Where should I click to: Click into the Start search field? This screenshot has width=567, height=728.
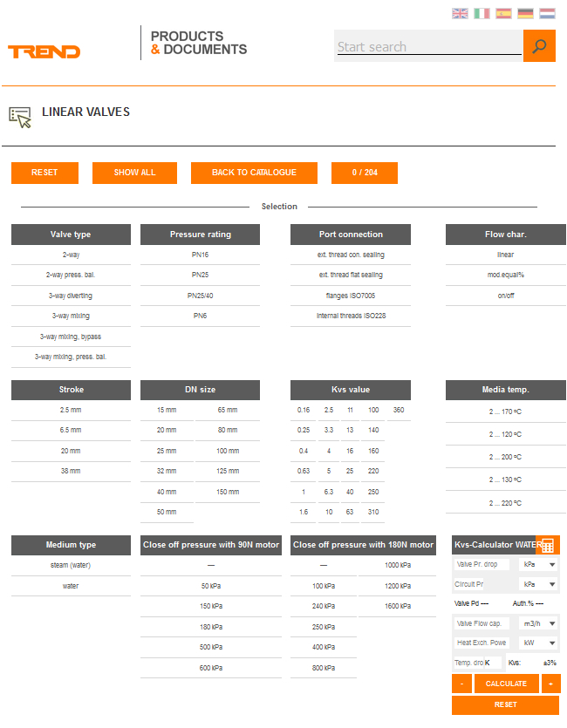pyautogui.click(x=427, y=47)
